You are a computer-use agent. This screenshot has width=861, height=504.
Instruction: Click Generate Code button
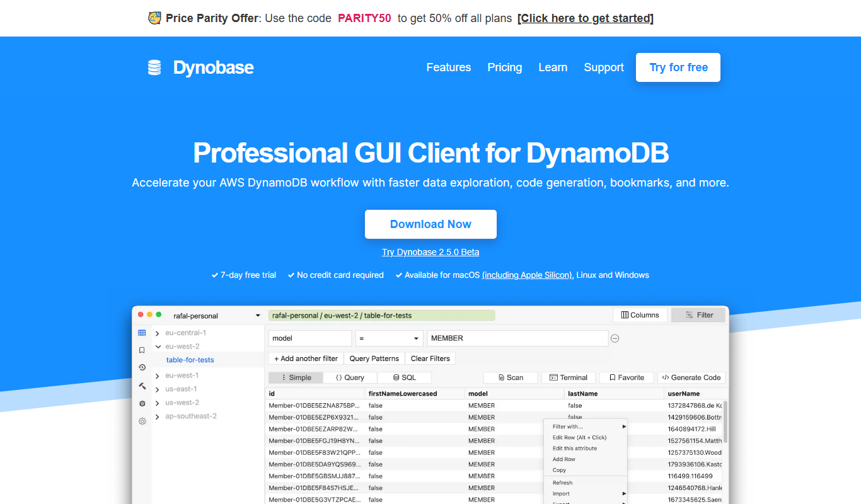691,377
